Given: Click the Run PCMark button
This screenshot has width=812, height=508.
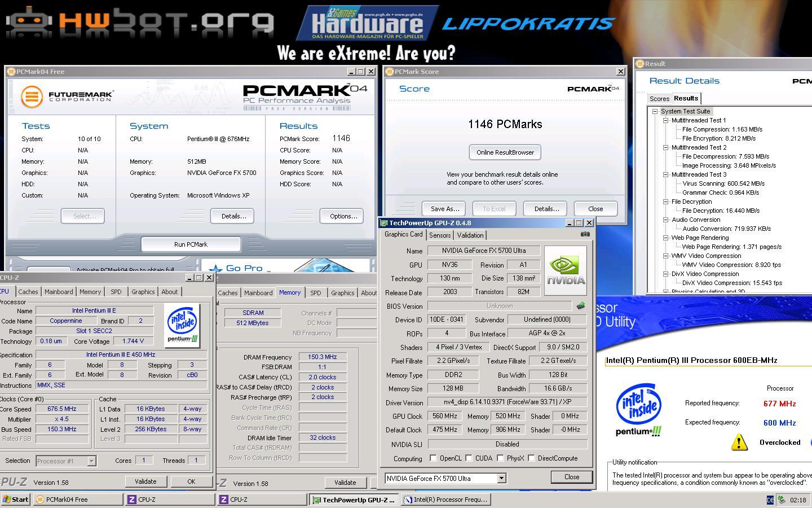Looking at the screenshot, I should coord(191,244).
